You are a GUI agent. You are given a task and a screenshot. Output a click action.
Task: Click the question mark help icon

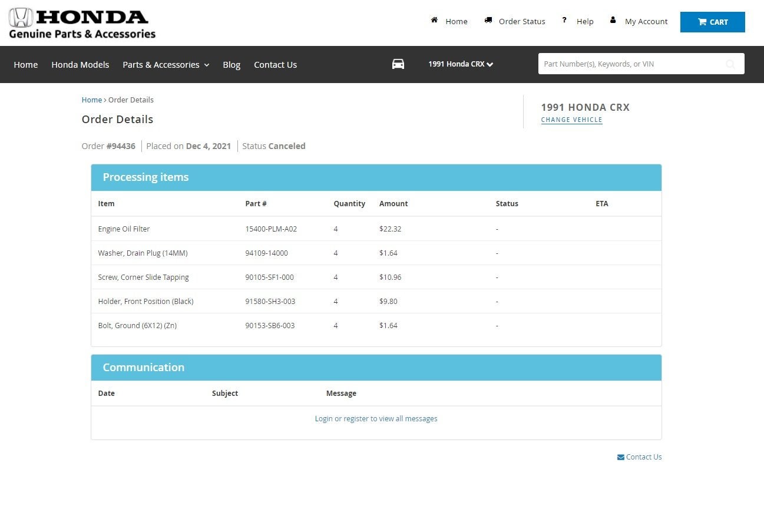(x=564, y=20)
